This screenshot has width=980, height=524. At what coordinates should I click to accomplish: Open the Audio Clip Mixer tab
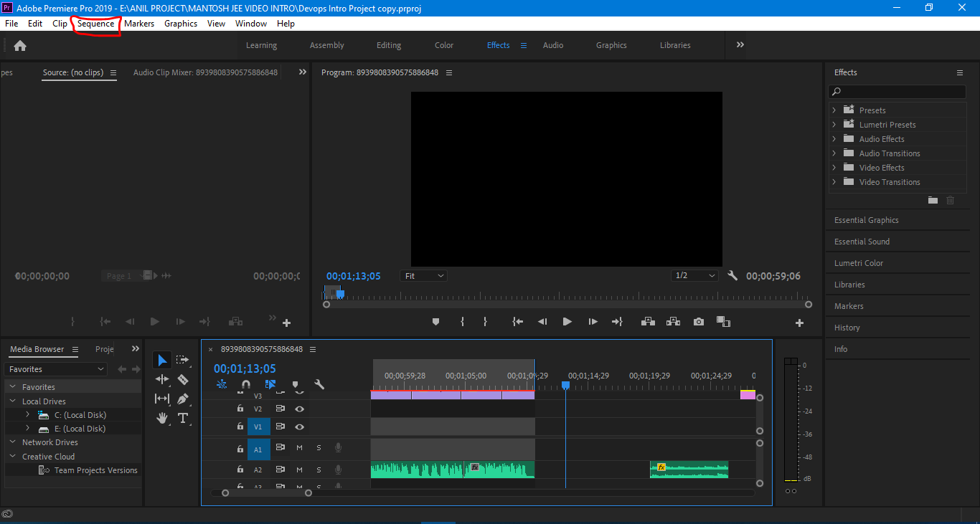[205, 72]
